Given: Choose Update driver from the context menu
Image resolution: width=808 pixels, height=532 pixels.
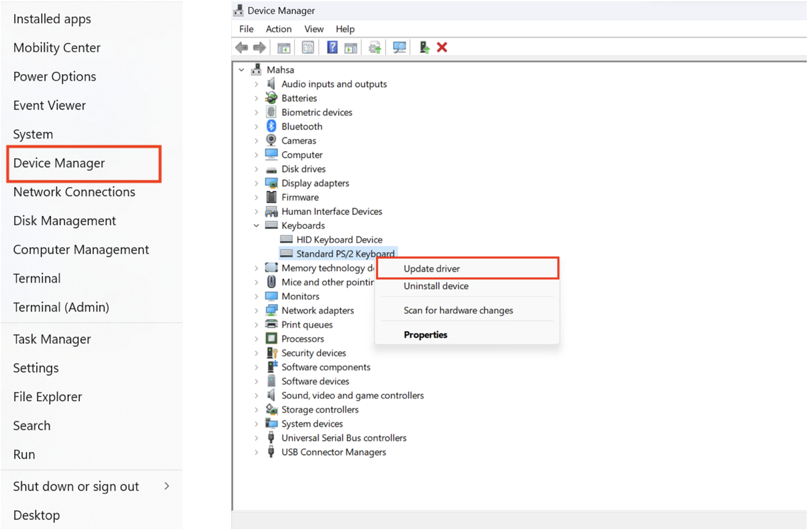Looking at the screenshot, I should tap(431, 268).
